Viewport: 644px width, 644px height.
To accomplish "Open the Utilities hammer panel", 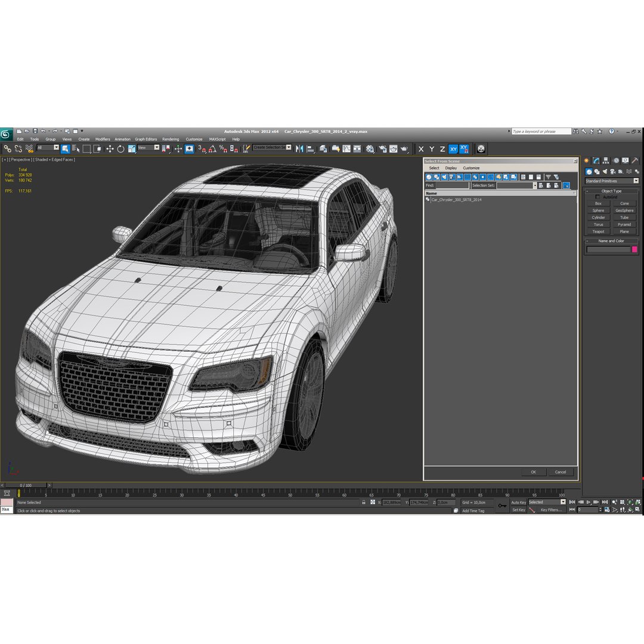I will 635,160.
